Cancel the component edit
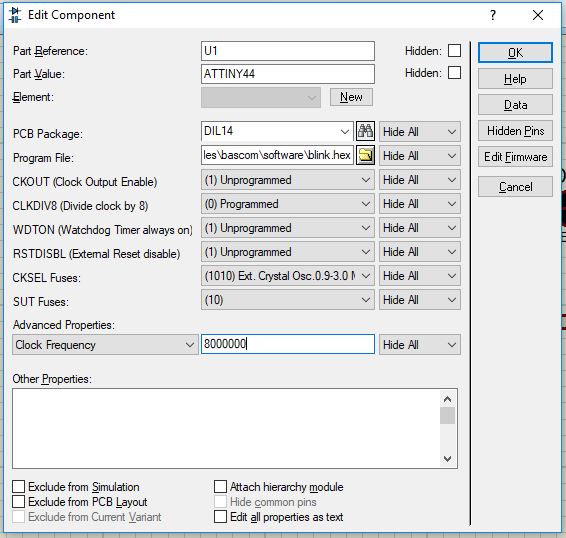Viewport: 566px width, 538px height. [515, 187]
